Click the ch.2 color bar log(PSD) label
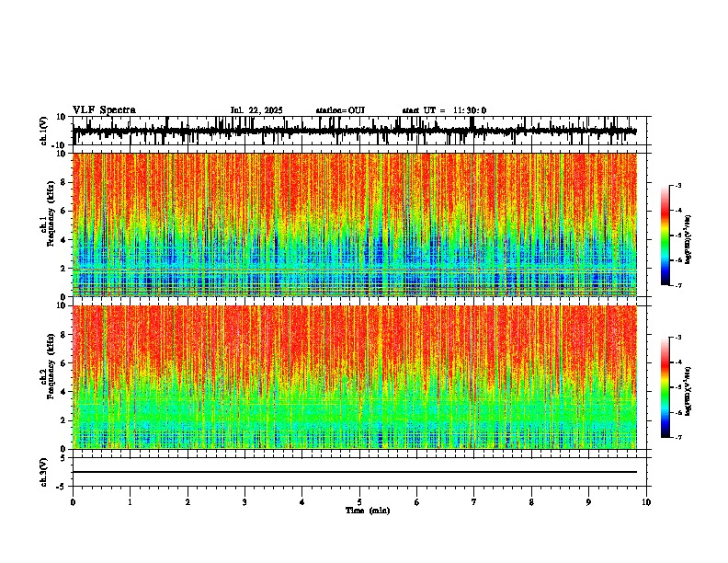728x563 pixels. click(x=688, y=391)
